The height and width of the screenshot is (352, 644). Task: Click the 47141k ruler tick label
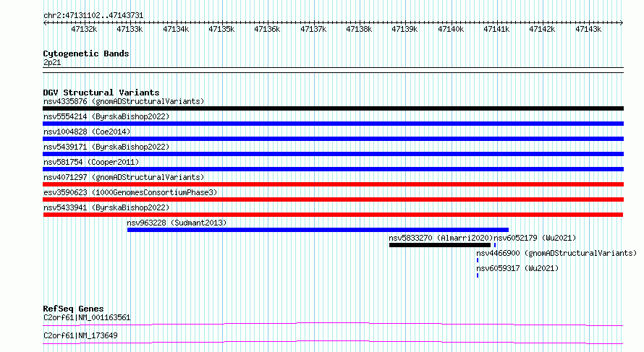496,29
